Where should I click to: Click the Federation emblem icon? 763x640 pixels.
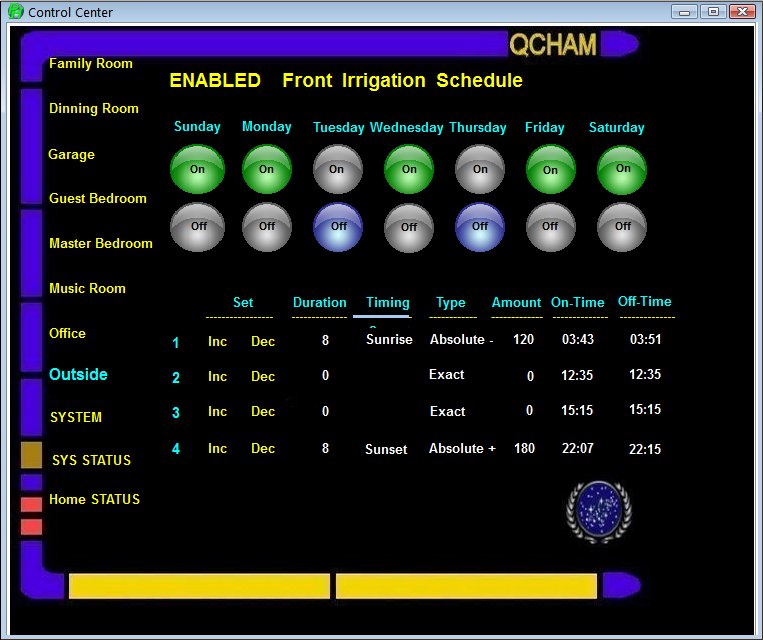pyautogui.click(x=599, y=512)
